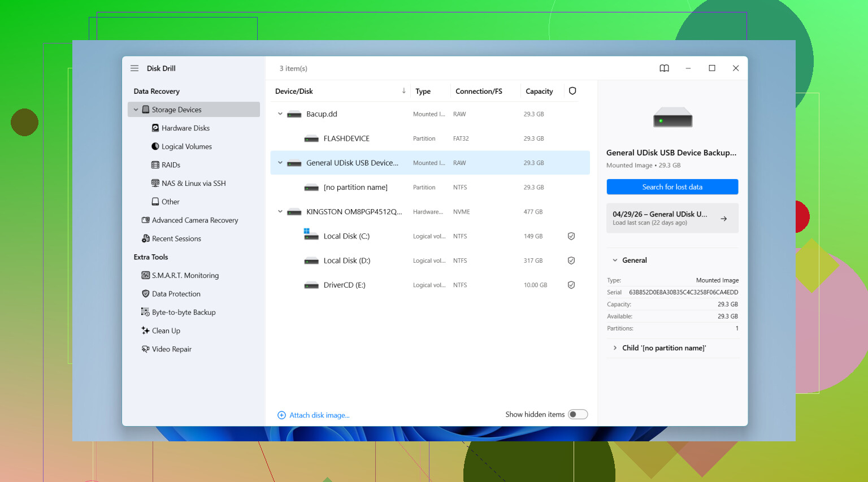The width and height of the screenshot is (868, 482).
Task: Select Other under Storage Devices
Action: 171,202
